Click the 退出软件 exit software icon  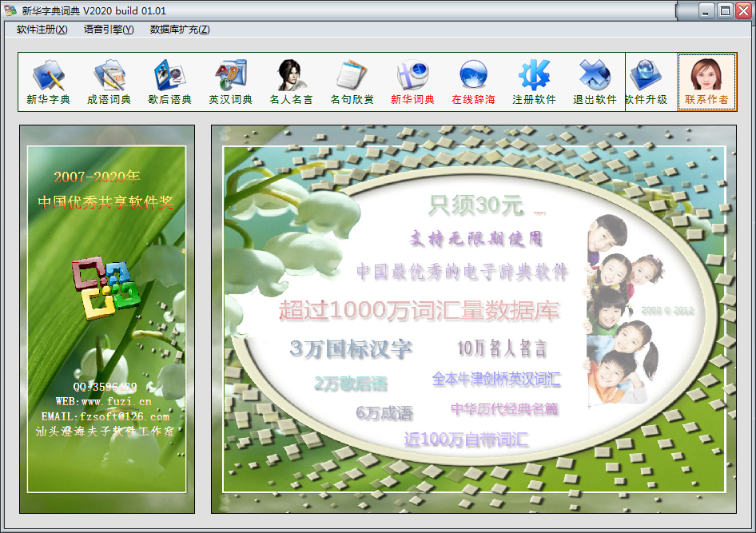pos(595,82)
